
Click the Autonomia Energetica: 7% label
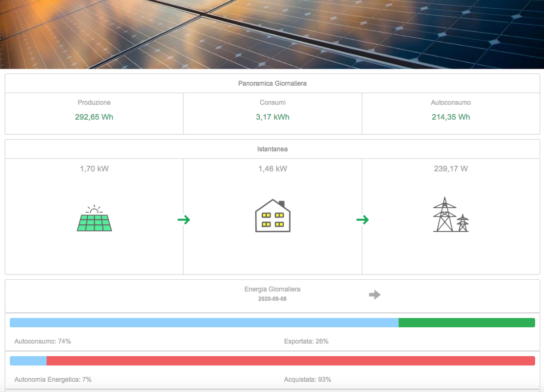coord(53,380)
